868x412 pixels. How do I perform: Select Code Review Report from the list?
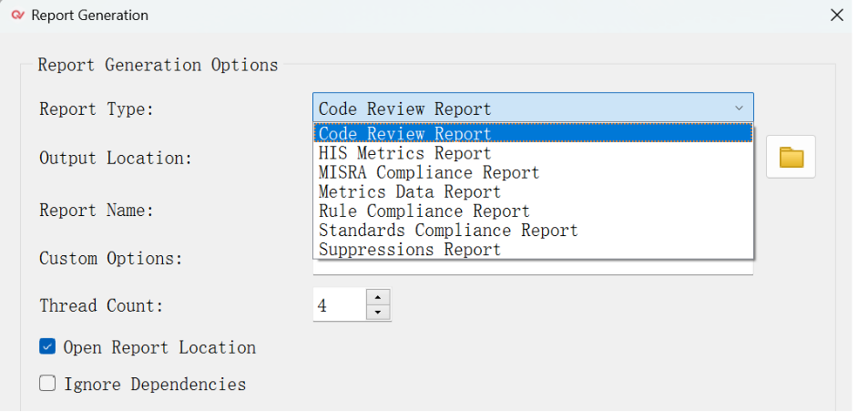[404, 134]
